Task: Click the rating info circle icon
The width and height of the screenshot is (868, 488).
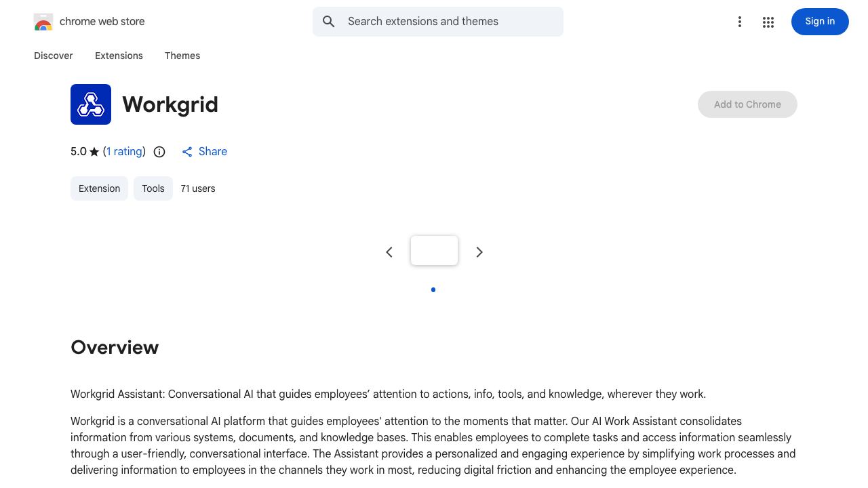Action: pos(159,152)
